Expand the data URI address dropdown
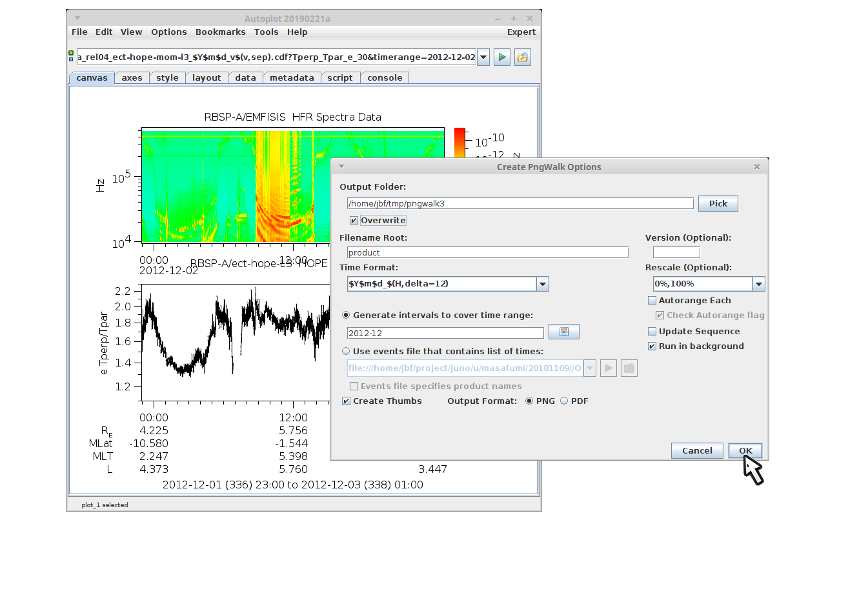 [x=483, y=57]
